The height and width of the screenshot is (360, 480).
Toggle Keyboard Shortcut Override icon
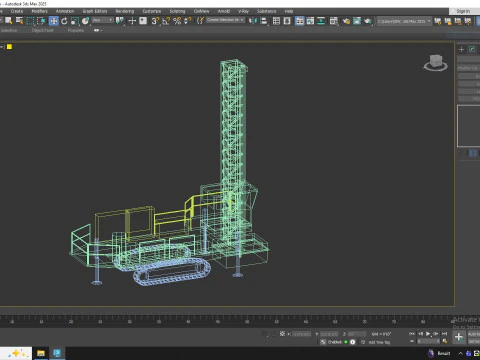click(143, 21)
